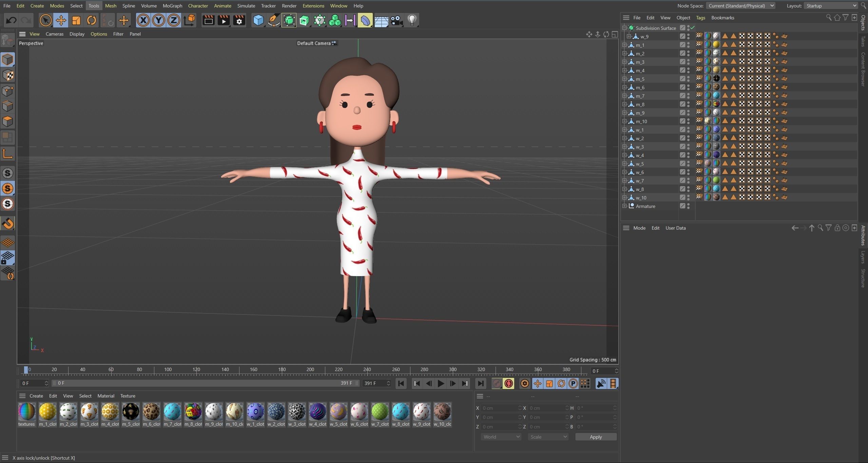Expand the m_1 object
The image size is (868, 463).
coord(624,45)
